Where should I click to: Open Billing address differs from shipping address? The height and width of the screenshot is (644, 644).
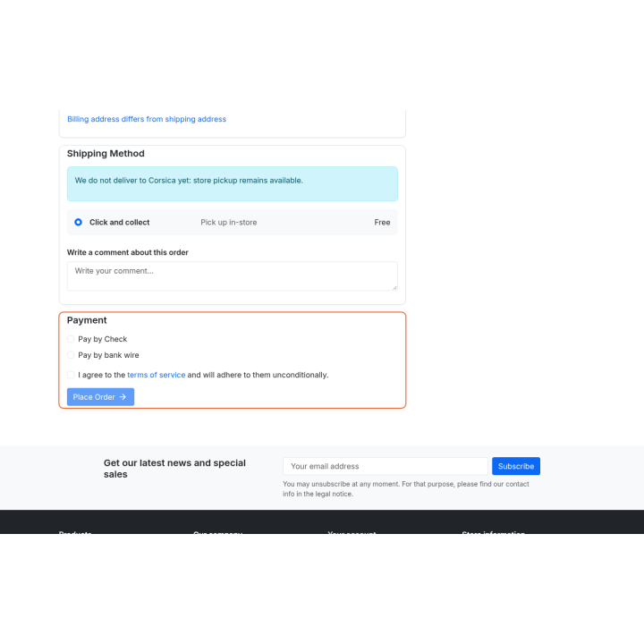coord(147,119)
